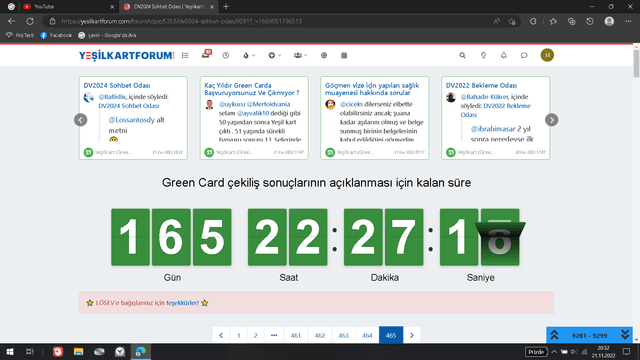Expand the popular flame dropdown

pos(249,55)
